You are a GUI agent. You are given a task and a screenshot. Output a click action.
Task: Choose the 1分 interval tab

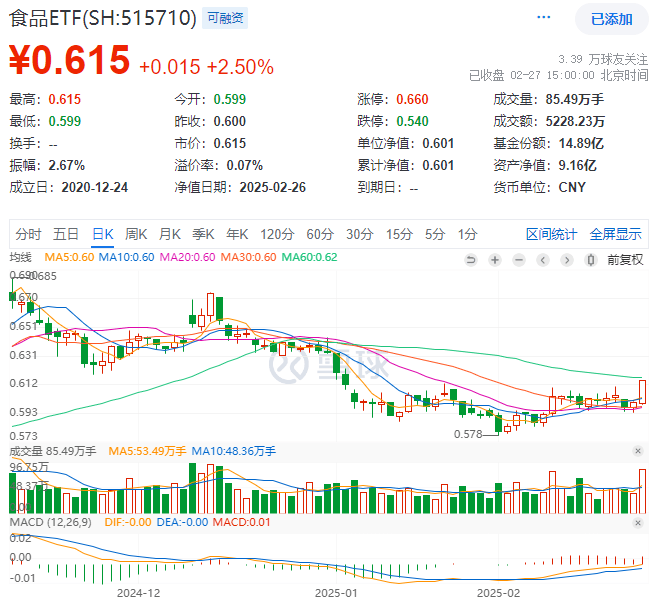(x=467, y=234)
